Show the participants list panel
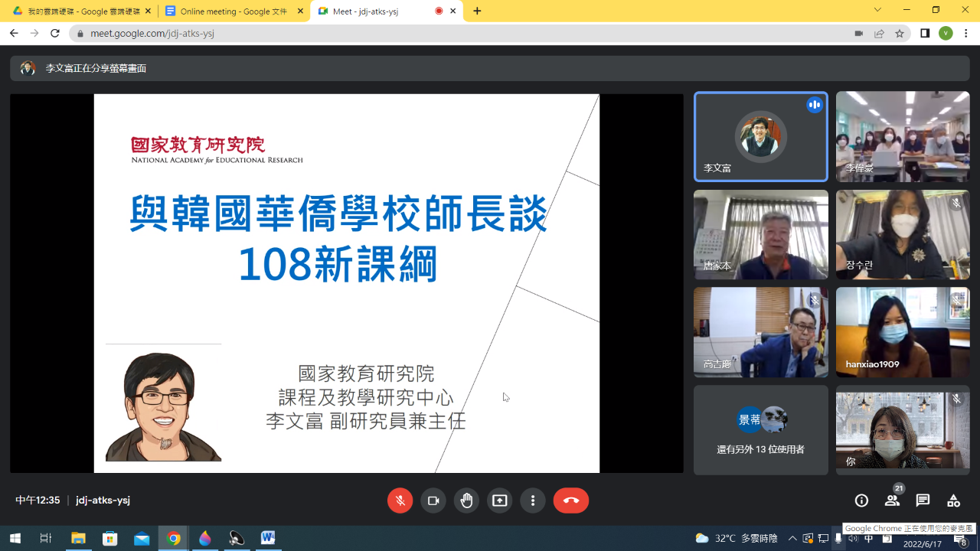The image size is (980, 551). [892, 500]
